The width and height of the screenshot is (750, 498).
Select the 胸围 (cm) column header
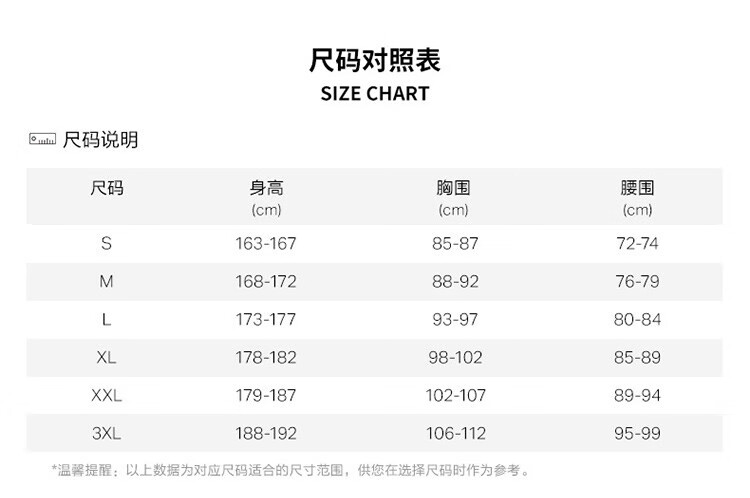[453, 198]
